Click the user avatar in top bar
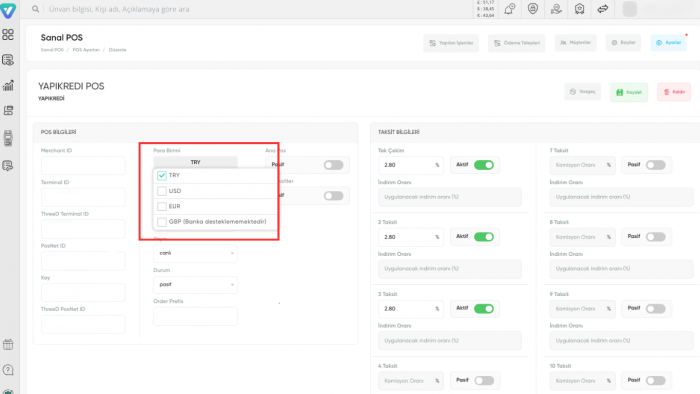This screenshot has width=700, height=394. 629,9
